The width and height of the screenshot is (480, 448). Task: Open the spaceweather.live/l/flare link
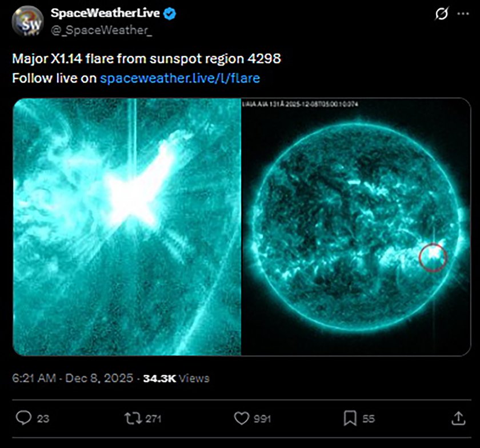coord(180,78)
